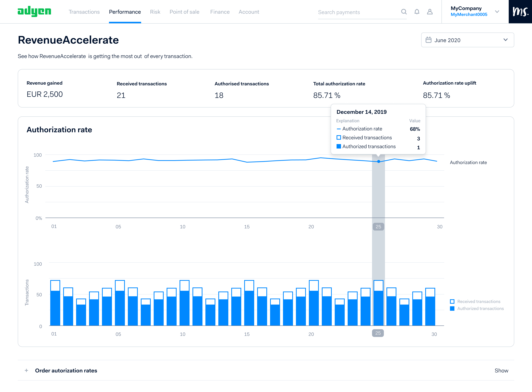
Task: Click the highlighted bar for day 25
Action: tap(378, 303)
